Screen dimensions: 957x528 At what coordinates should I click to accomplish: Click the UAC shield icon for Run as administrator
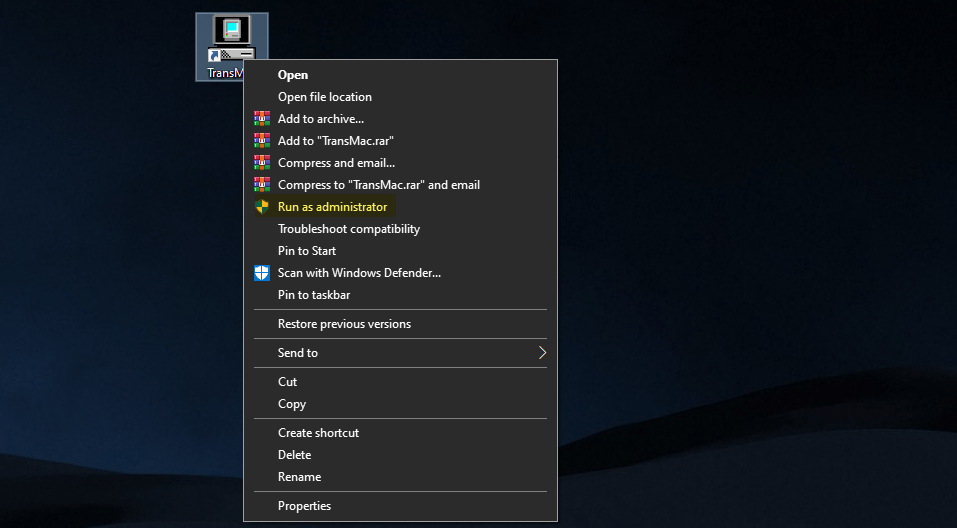coord(262,207)
